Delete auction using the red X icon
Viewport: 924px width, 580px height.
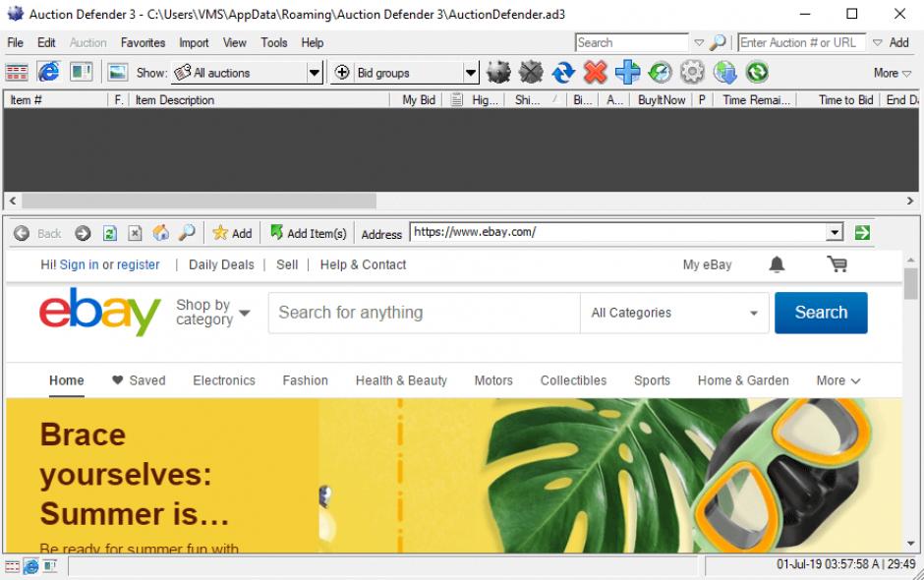click(x=595, y=73)
